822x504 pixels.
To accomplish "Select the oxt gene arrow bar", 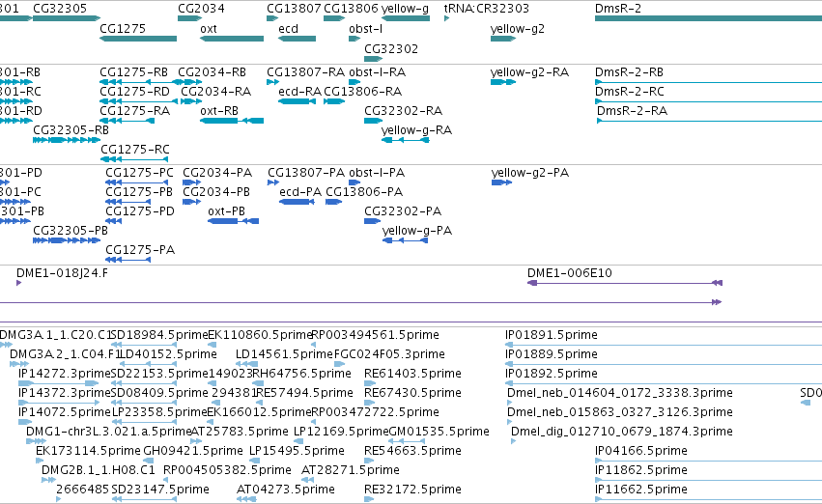I will pos(232,39).
